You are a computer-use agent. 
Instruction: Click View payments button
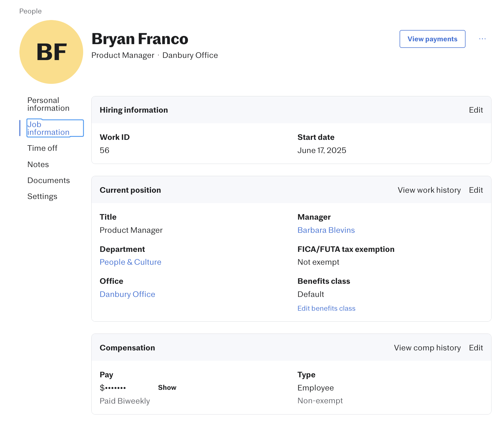432,39
